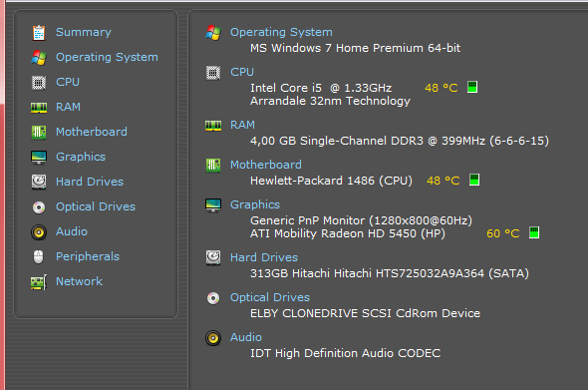588x390 pixels.
Task: Open Summary in the sidebar
Action: click(x=84, y=32)
